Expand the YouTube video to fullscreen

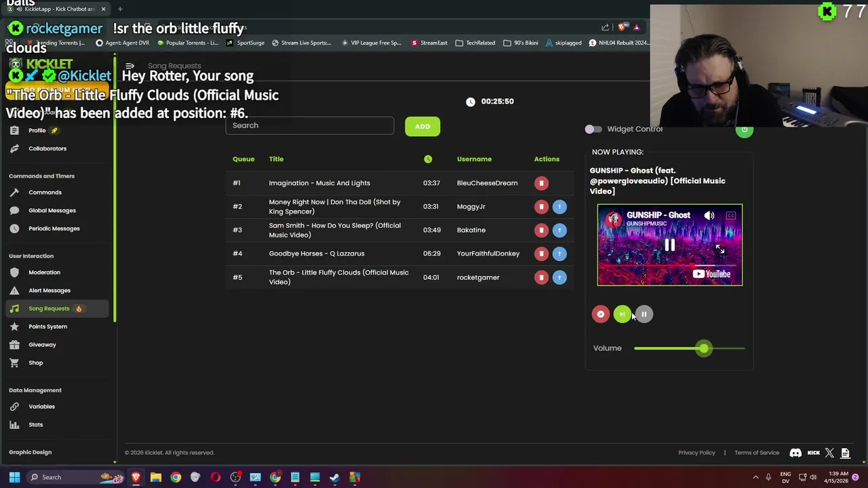point(719,249)
